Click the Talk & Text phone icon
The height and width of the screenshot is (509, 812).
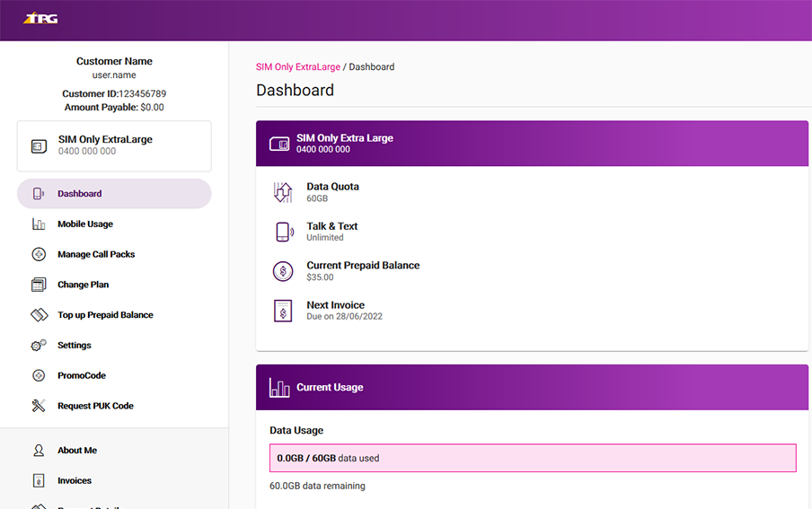pyautogui.click(x=284, y=232)
